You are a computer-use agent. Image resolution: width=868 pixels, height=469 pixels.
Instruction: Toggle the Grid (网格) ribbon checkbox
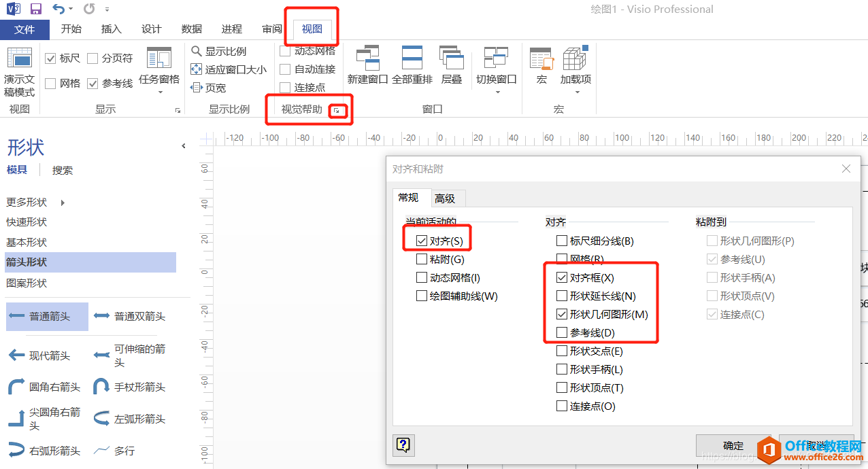click(50, 84)
